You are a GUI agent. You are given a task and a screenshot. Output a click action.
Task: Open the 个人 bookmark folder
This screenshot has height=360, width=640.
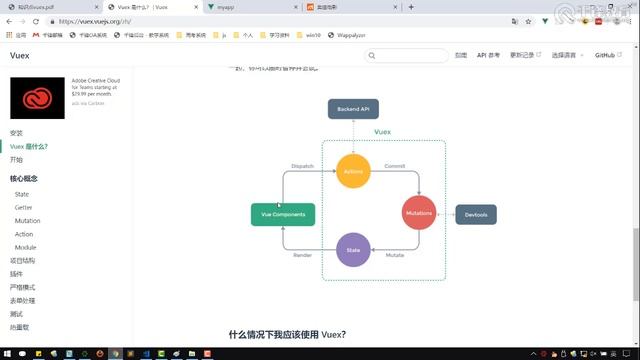coord(243,35)
